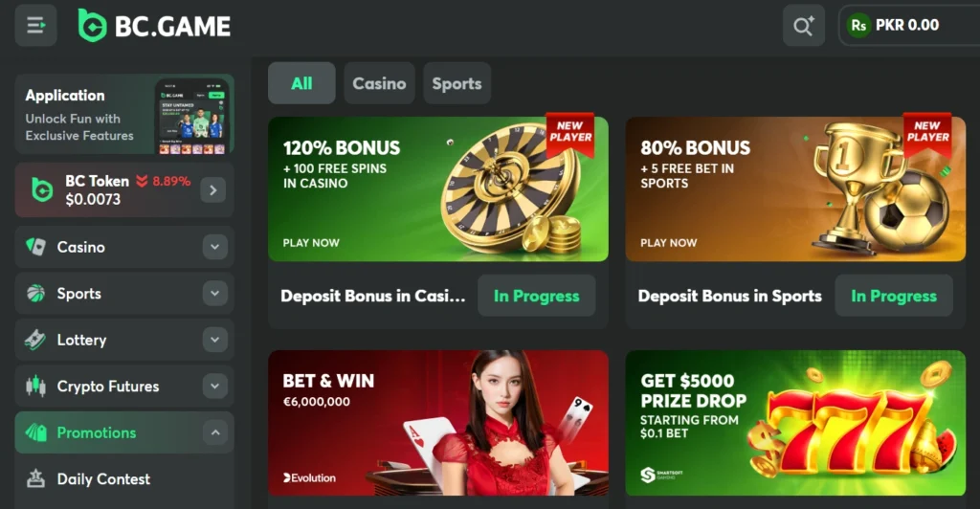Click the BC.GAME logo

coord(154,26)
